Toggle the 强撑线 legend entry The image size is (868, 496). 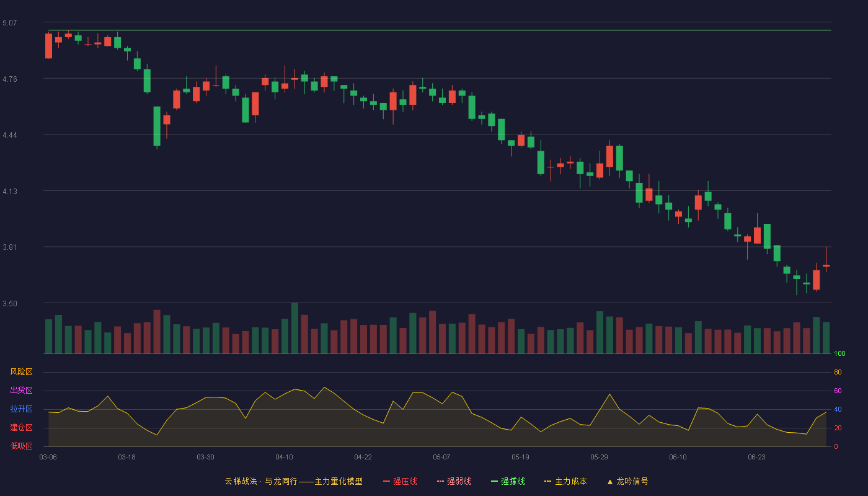tap(508, 481)
